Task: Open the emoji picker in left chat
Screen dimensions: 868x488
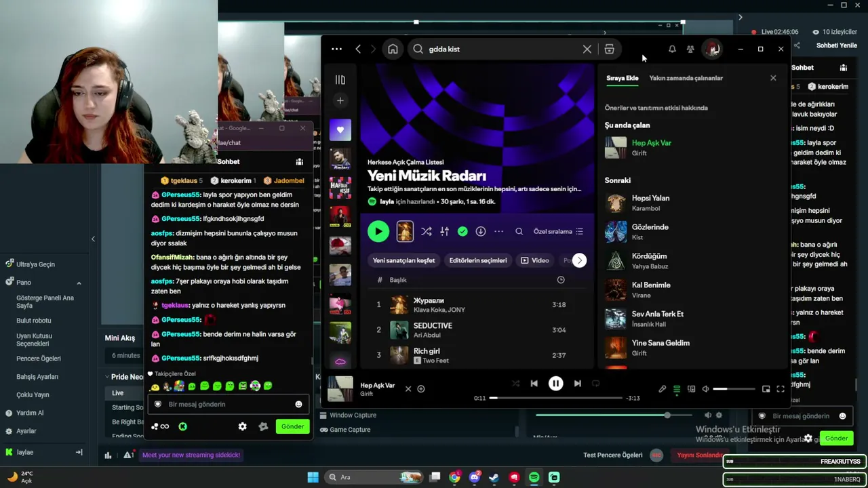Action: (x=298, y=405)
